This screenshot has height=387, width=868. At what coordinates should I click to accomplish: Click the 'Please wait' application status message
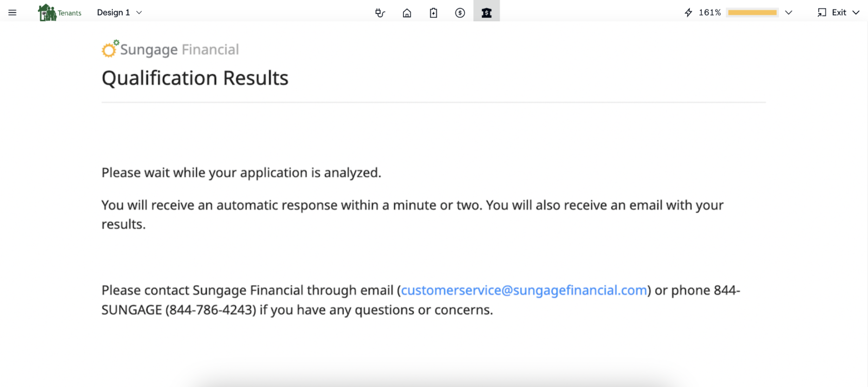pyautogui.click(x=241, y=173)
